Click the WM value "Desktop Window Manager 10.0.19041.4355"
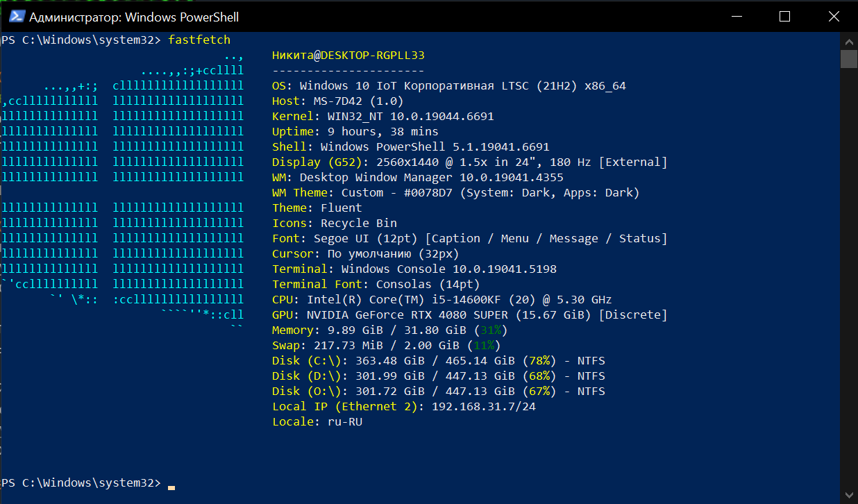 point(432,177)
